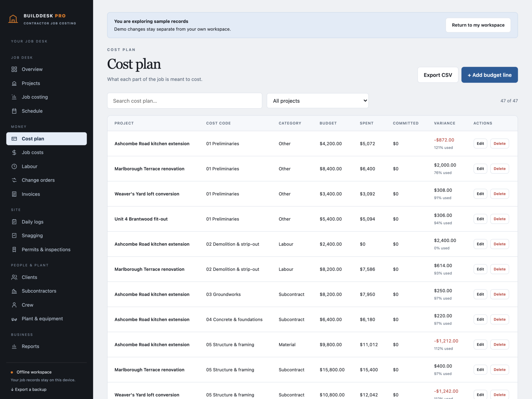Focus the Search cost plan field
Image resolution: width=532 pixels, height=399 pixels.
185,101
